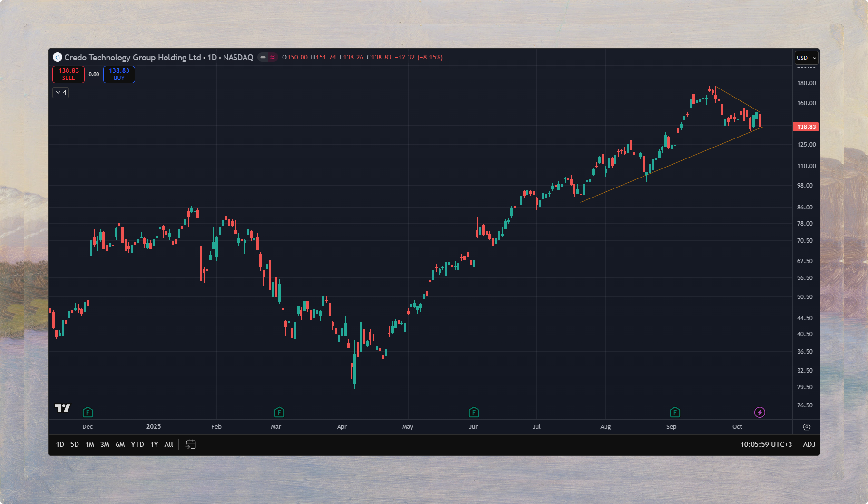Open the USD currency dropdown

[x=807, y=58]
